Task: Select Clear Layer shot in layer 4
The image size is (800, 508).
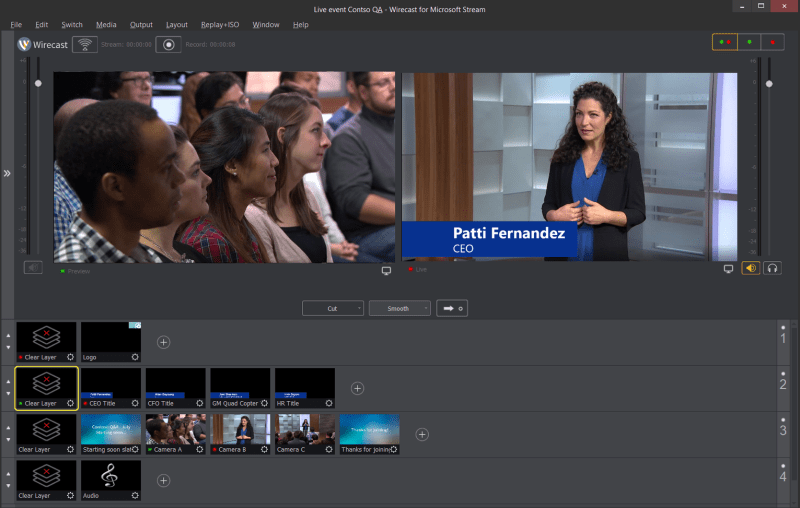Action: tap(46, 480)
